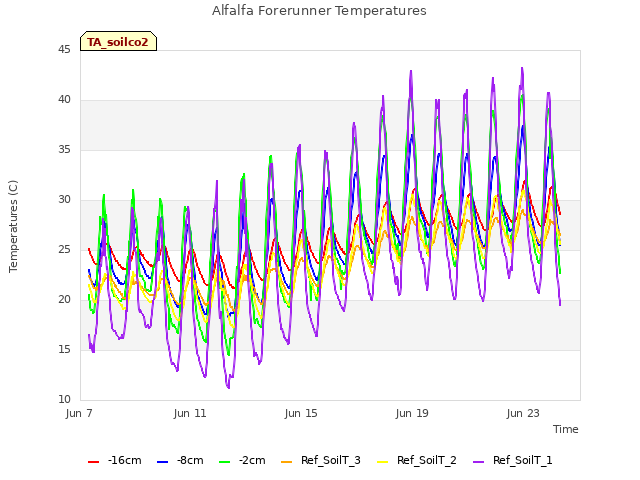The width and height of the screenshot is (640, 480).
Task: Click the 15 y-axis tick label
Action: point(64,350)
